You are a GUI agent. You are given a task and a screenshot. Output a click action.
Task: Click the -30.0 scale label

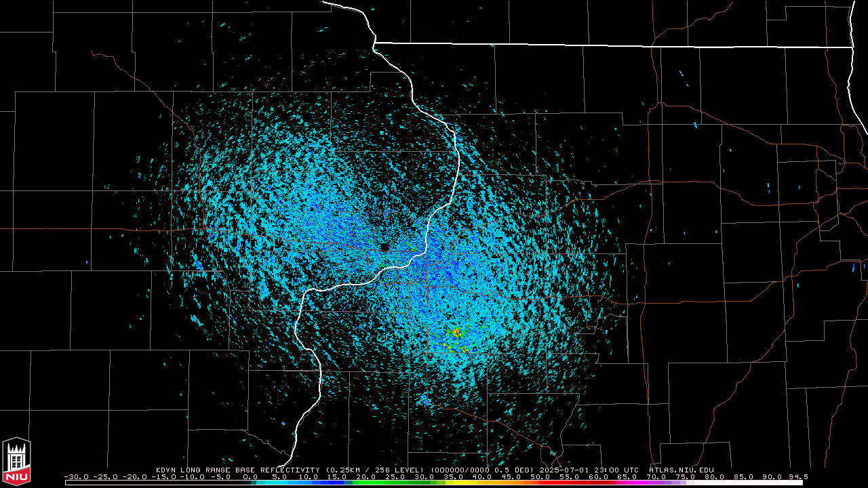point(77,476)
